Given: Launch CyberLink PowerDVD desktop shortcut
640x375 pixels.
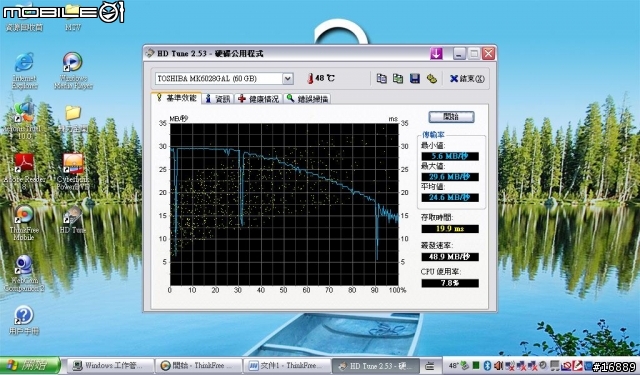Looking at the screenshot, I should click(x=73, y=171).
